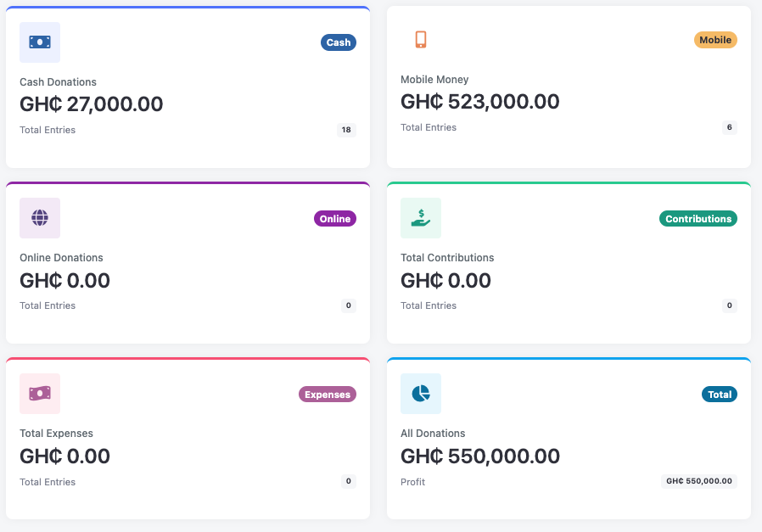Click the Mobile Money entry count 6
This screenshot has width=762, height=532.
coord(729,127)
